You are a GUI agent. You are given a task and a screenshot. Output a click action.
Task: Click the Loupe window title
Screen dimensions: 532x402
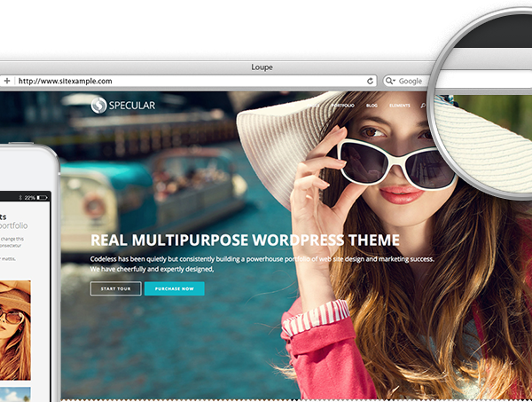click(x=262, y=67)
